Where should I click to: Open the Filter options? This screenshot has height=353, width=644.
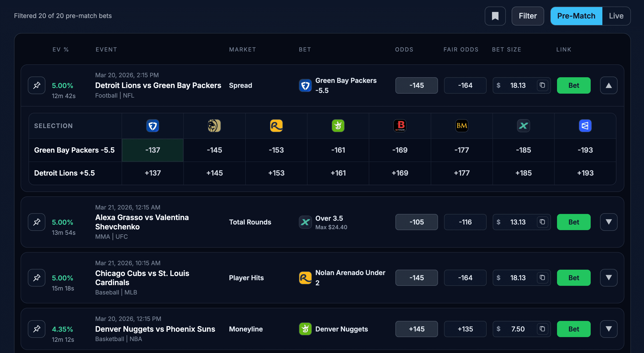pos(528,16)
